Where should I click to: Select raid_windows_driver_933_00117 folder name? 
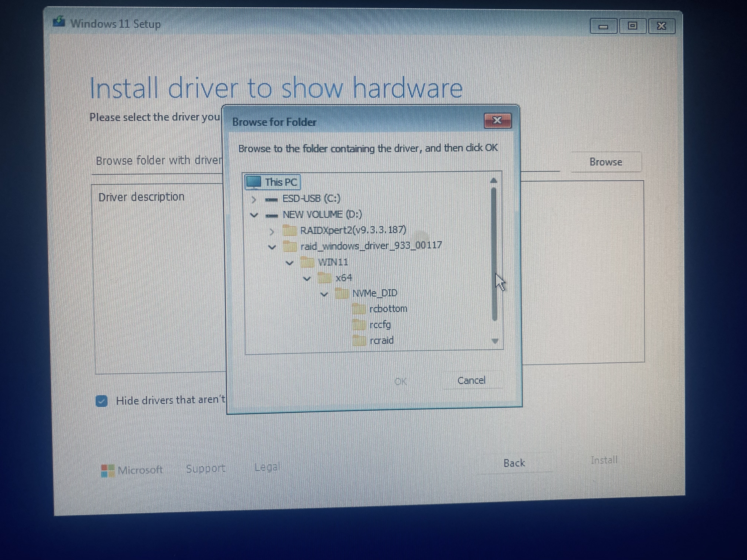[371, 245]
